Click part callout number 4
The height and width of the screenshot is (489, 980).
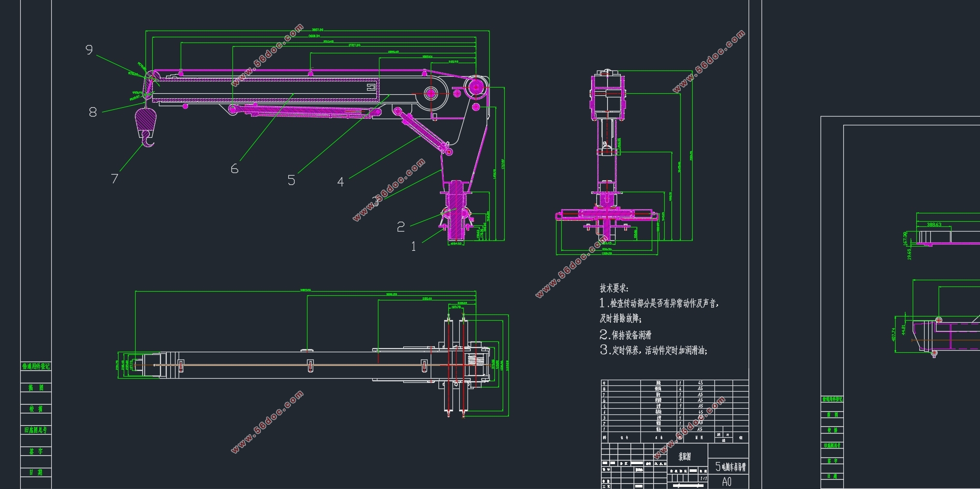point(340,182)
